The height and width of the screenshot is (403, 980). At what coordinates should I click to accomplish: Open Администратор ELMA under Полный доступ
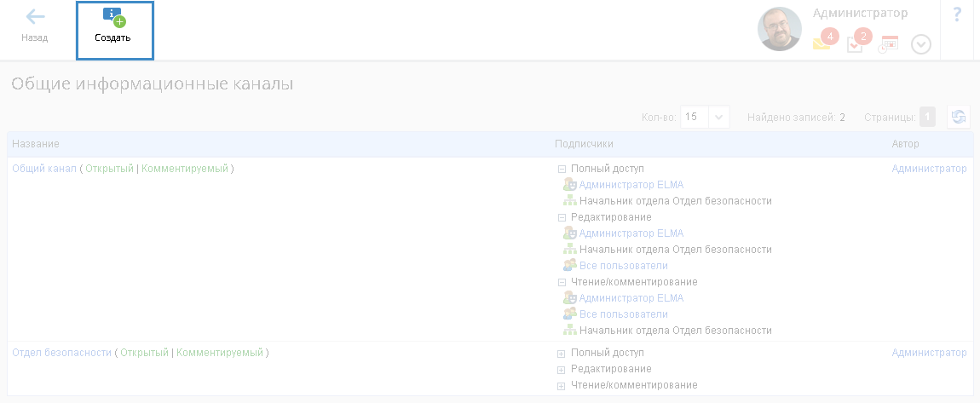tap(631, 185)
